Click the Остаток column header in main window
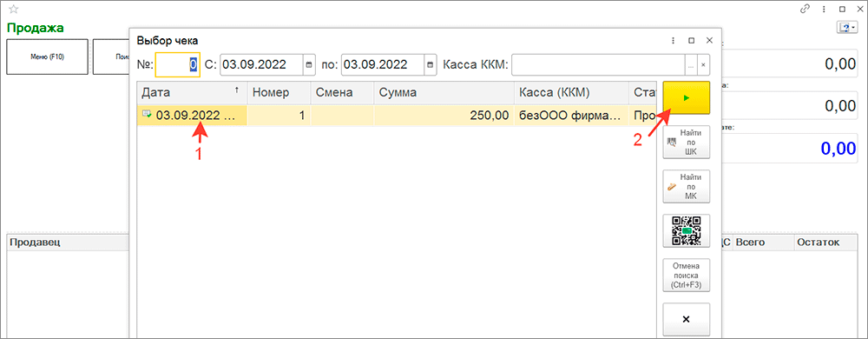This screenshot has height=339, width=868. click(827, 242)
